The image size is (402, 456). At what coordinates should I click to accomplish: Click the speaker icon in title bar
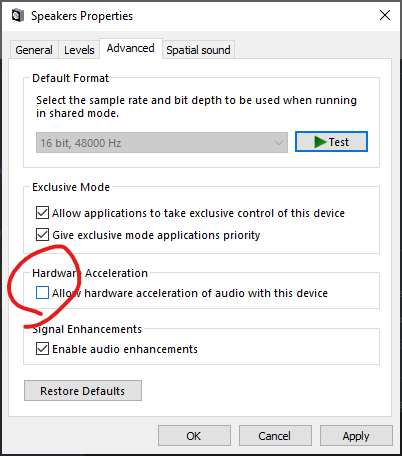[18, 16]
